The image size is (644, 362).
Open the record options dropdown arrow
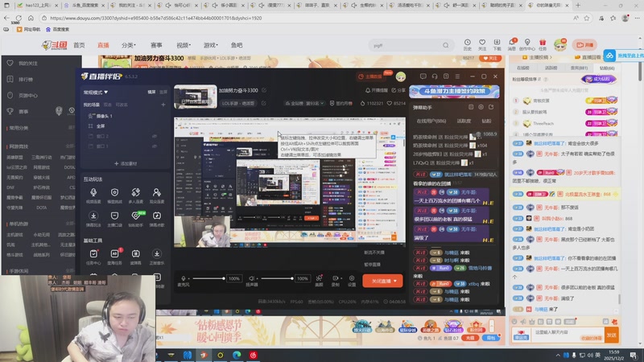pos(341,278)
